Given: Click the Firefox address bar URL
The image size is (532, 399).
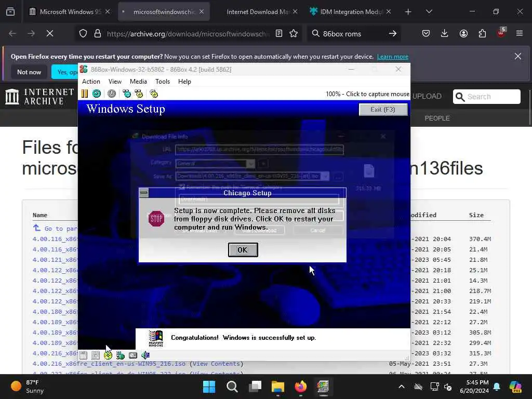Looking at the screenshot, I should pos(188,34).
